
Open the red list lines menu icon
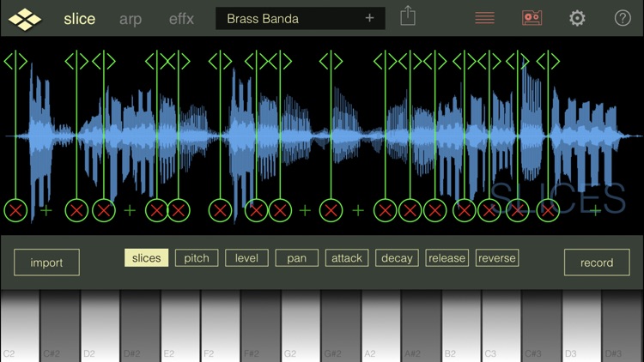click(x=484, y=18)
